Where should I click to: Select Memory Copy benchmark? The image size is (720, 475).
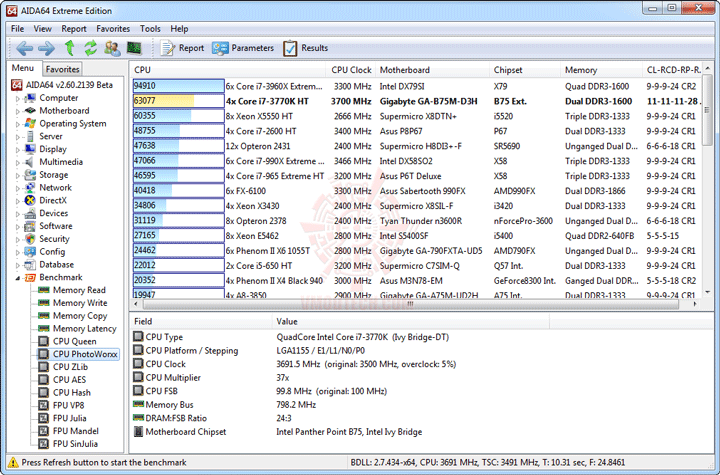coord(80,316)
